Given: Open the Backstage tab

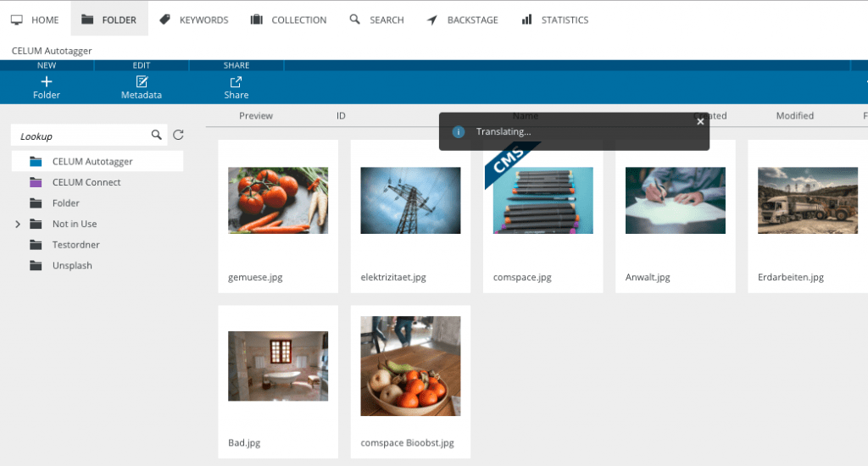Looking at the screenshot, I should [463, 19].
